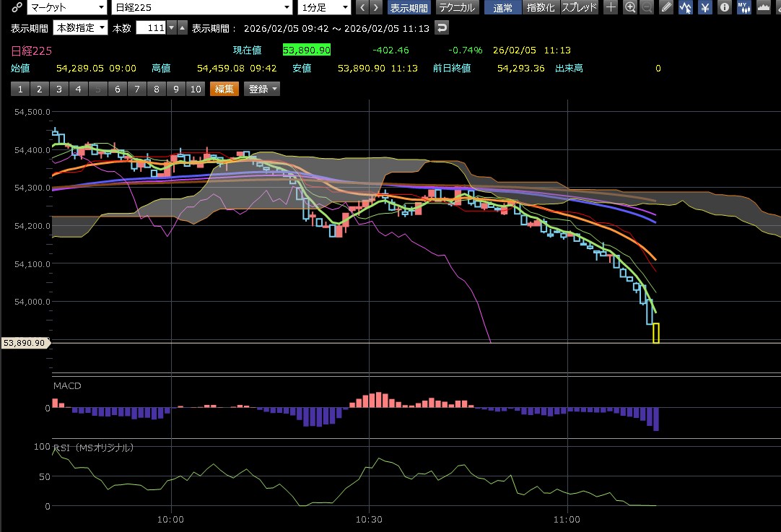
Task: Open the 登録 dropdown menu
Action: click(263, 89)
